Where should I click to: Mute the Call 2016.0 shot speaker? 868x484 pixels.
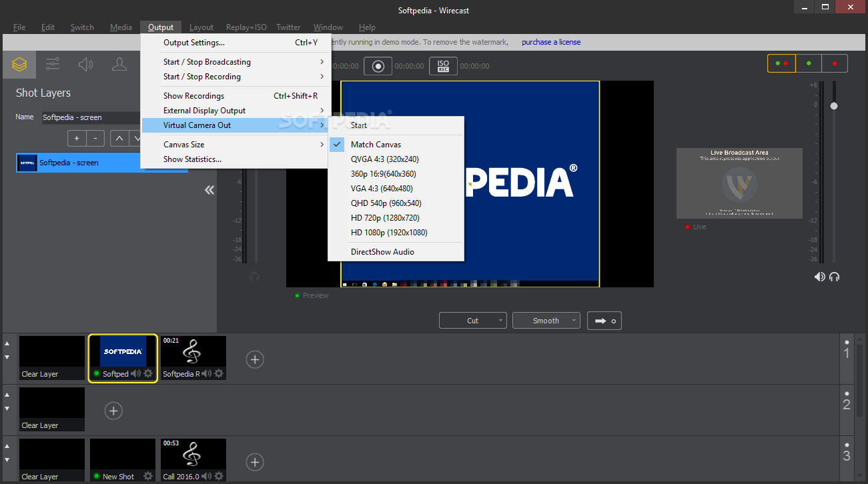[x=206, y=476]
